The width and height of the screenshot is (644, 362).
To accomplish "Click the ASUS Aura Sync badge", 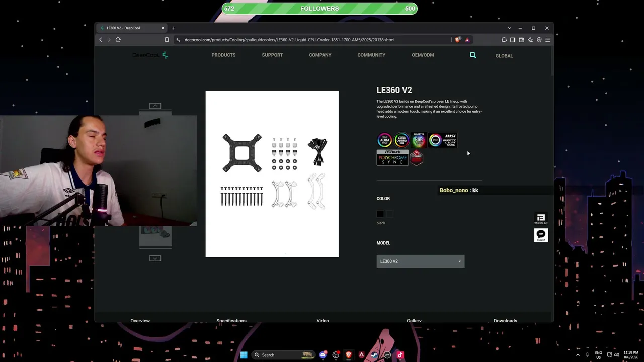I will (384, 140).
